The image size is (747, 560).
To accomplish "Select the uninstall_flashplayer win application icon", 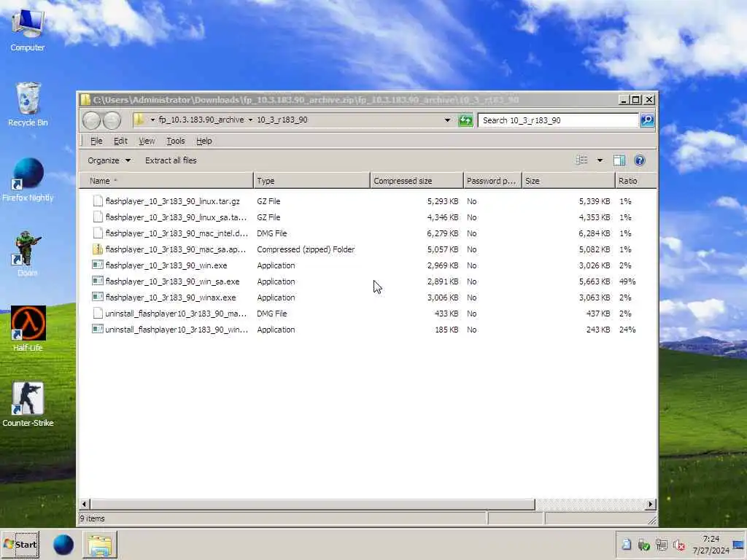I will point(98,330).
